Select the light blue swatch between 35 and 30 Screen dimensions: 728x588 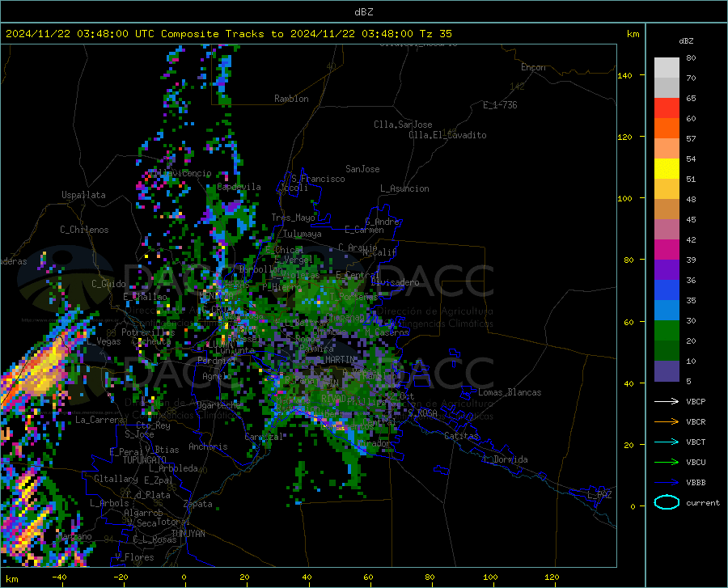click(667, 310)
